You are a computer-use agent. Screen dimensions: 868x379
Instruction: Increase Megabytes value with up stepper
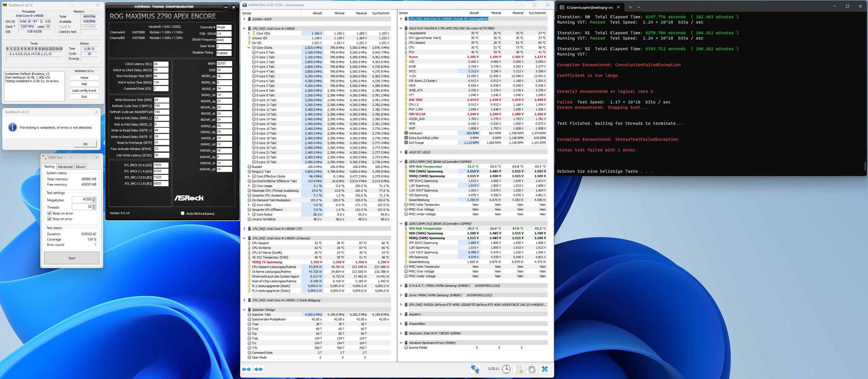click(94, 198)
